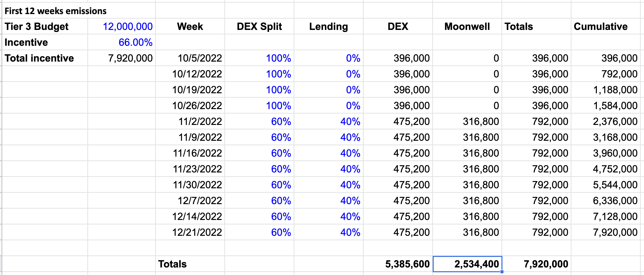Click the 10/5/2022 week cell
Screen dimensions: 644x275
200,58
